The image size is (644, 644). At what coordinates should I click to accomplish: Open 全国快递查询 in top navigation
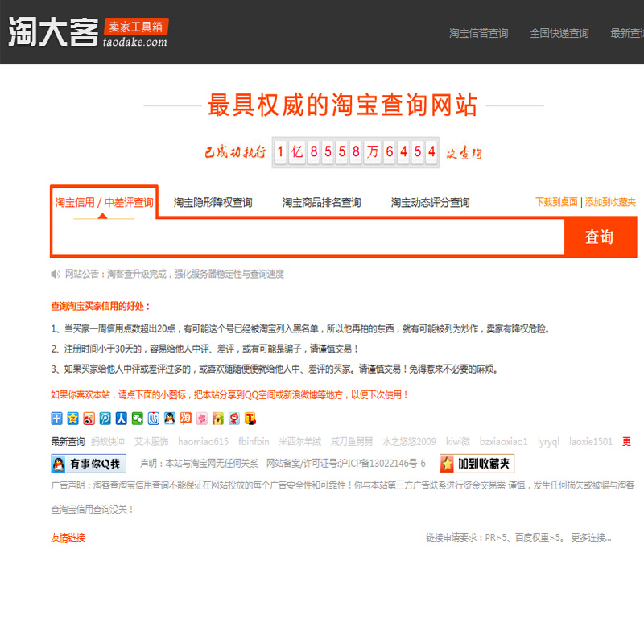click(x=559, y=33)
